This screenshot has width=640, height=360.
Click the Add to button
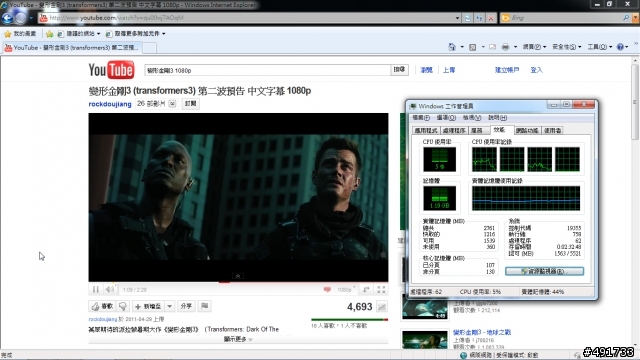click(148, 306)
